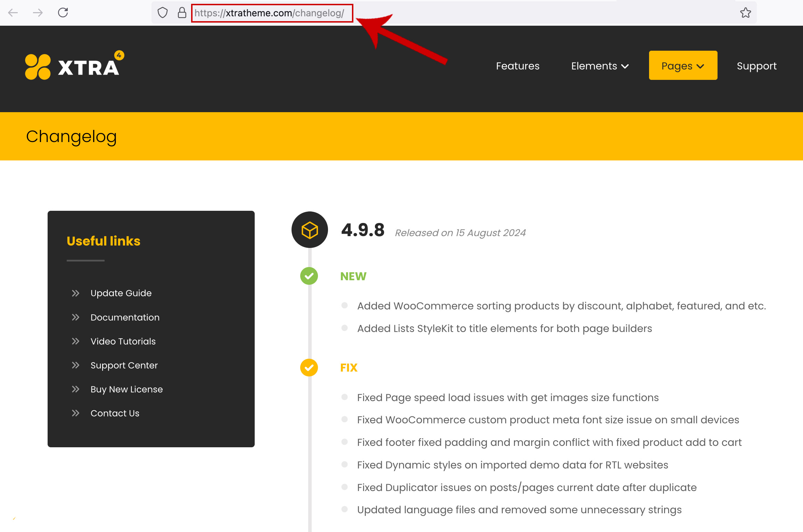This screenshot has width=803, height=532.
Task: Go to Video Tutorials link
Action: tap(123, 341)
